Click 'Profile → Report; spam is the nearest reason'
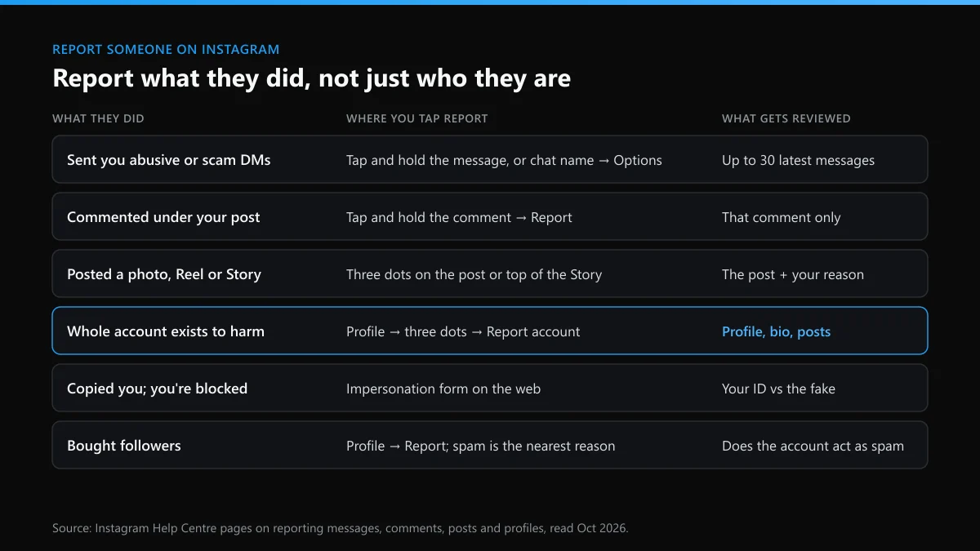Image resolution: width=980 pixels, height=551 pixels. pos(480,446)
